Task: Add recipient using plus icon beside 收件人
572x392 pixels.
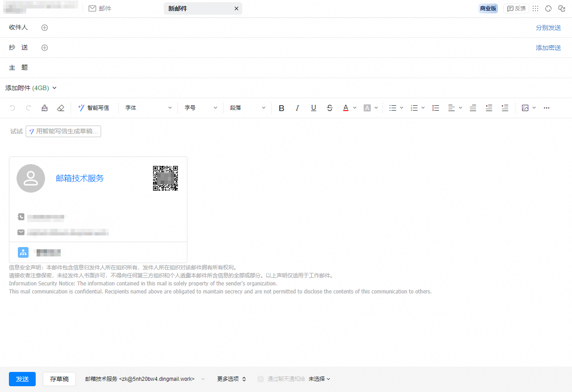Action: coord(45,28)
